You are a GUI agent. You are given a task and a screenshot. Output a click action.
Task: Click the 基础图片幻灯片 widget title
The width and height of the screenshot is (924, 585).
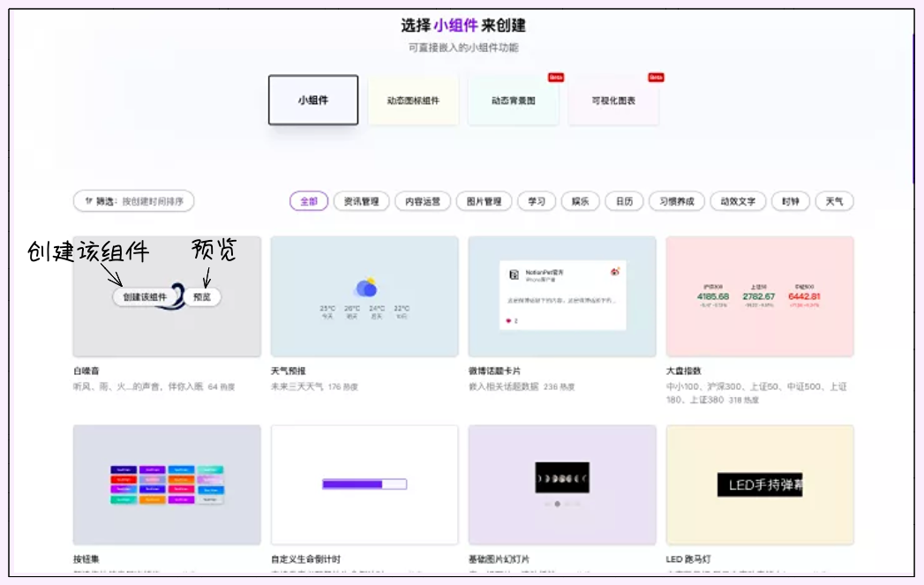[x=500, y=559]
